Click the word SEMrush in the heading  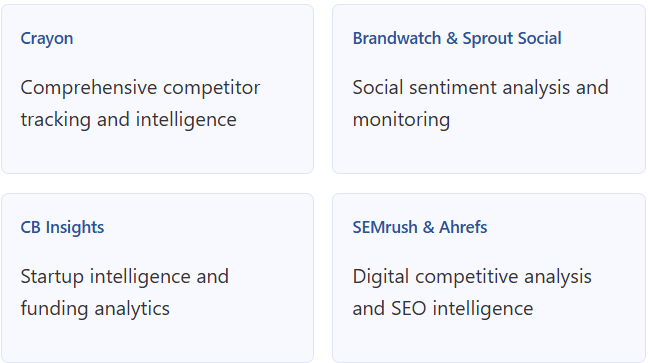point(385,227)
